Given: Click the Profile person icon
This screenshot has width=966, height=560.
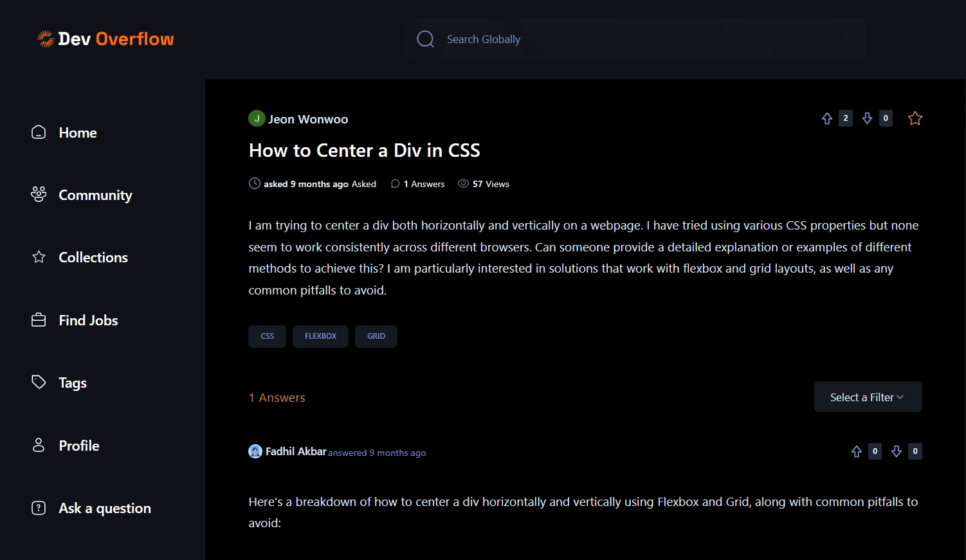Looking at the screenshot, I should 39,445.
